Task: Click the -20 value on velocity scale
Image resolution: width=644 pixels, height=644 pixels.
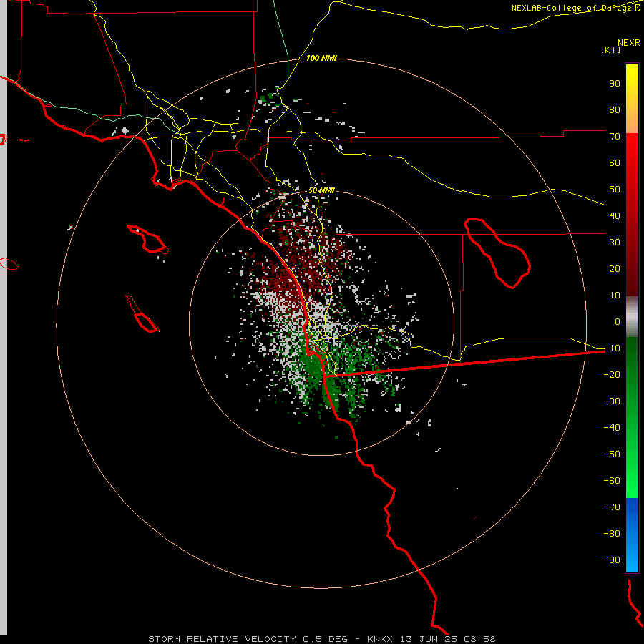Action: click(612, 374)
